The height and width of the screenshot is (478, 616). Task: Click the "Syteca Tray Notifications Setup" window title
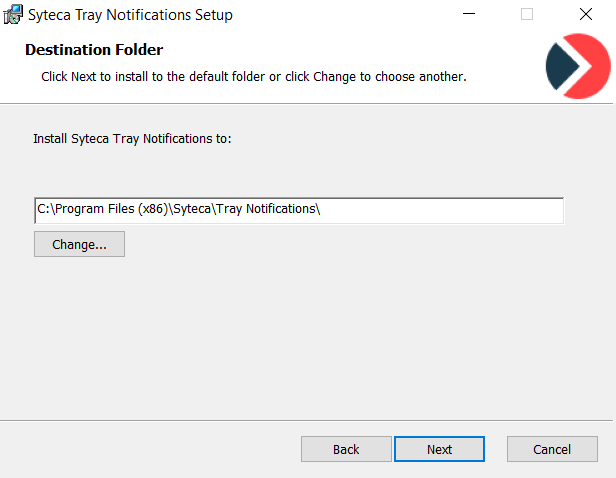pyautogui.click(x=130, y=15)
